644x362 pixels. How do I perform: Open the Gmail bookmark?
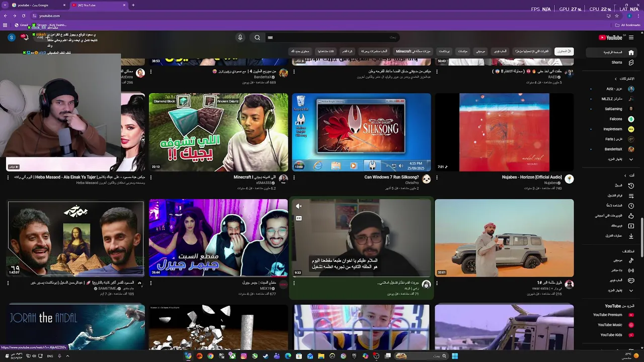22,25
